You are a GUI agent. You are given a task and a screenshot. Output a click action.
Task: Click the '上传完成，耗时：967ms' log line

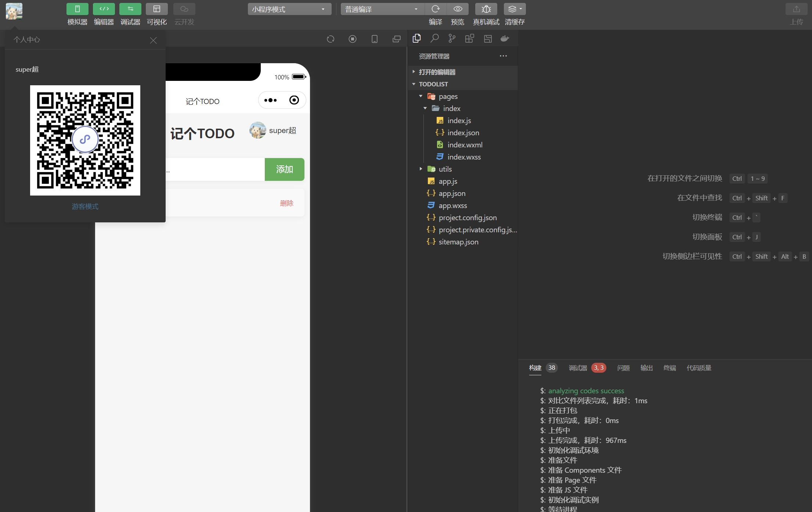[587, 440]
